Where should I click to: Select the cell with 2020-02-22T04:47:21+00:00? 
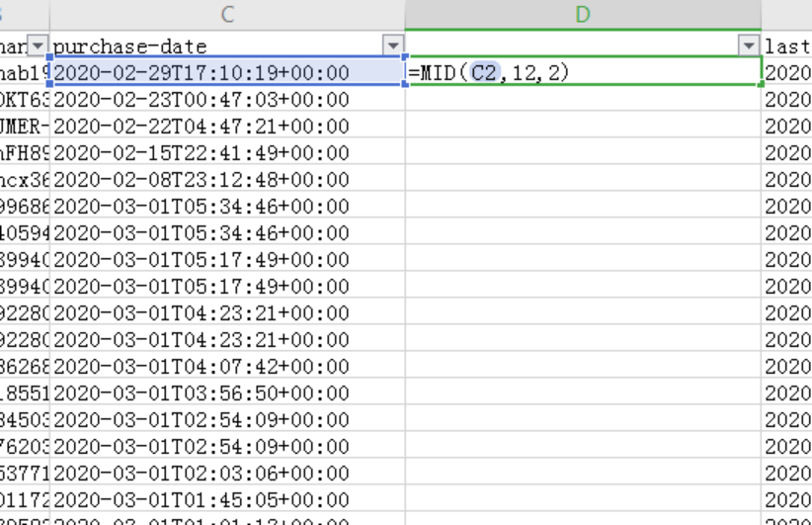click(x=225, y=126)
